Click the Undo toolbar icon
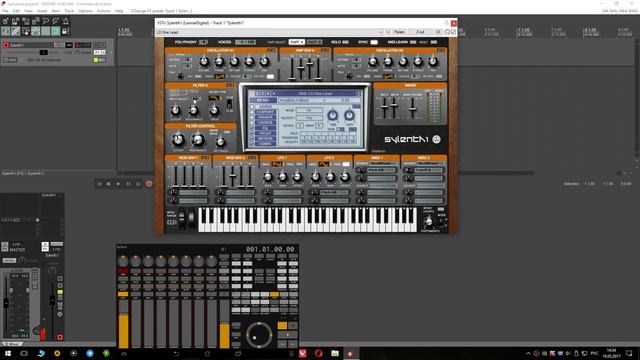 click(x=46, y=21)
